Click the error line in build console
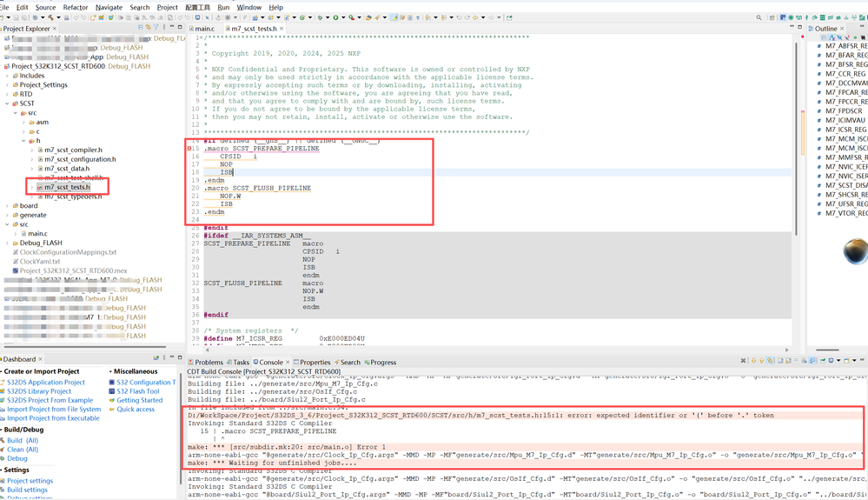 (x=480, y=416)
